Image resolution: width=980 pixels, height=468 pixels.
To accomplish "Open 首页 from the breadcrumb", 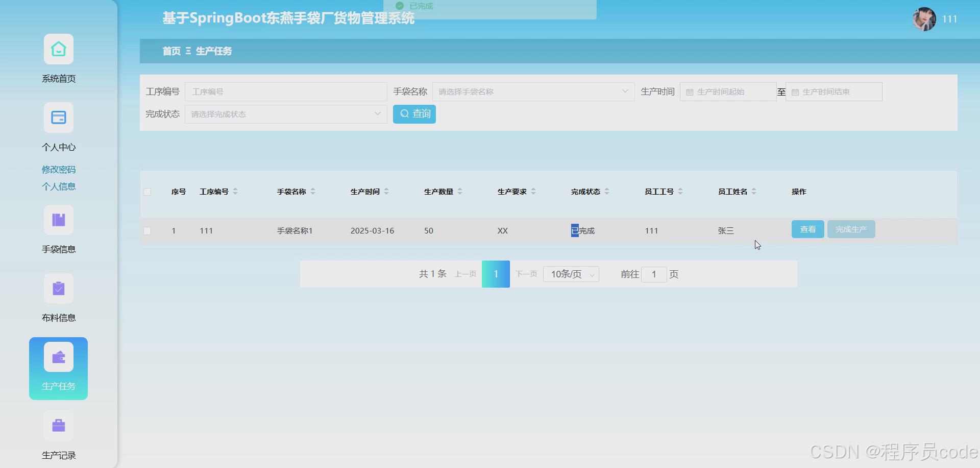I will coord(170,51).
